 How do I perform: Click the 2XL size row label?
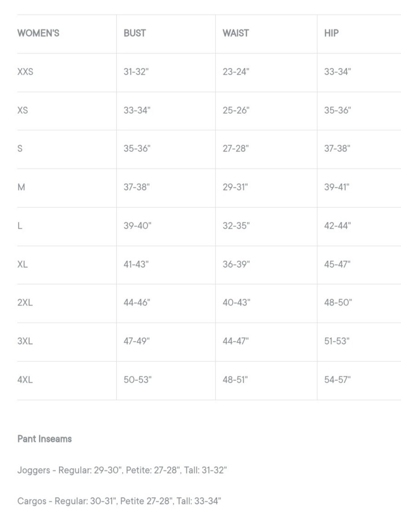(25, 303)
